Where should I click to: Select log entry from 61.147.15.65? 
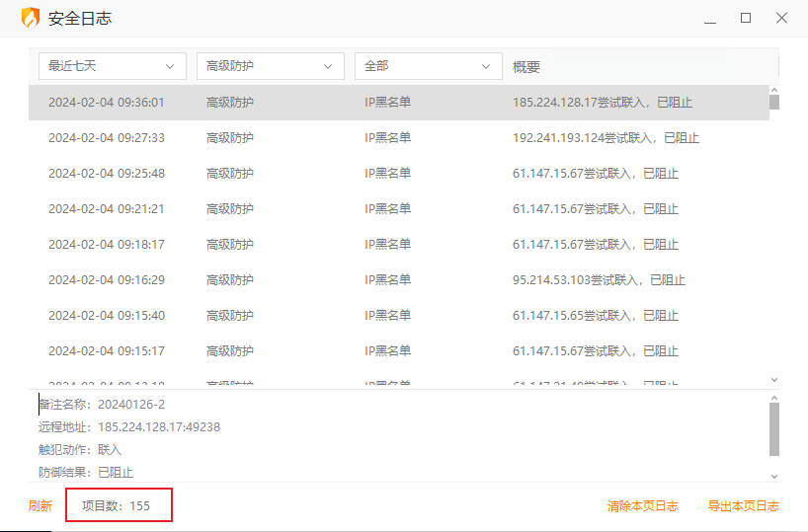coord(395,316)
